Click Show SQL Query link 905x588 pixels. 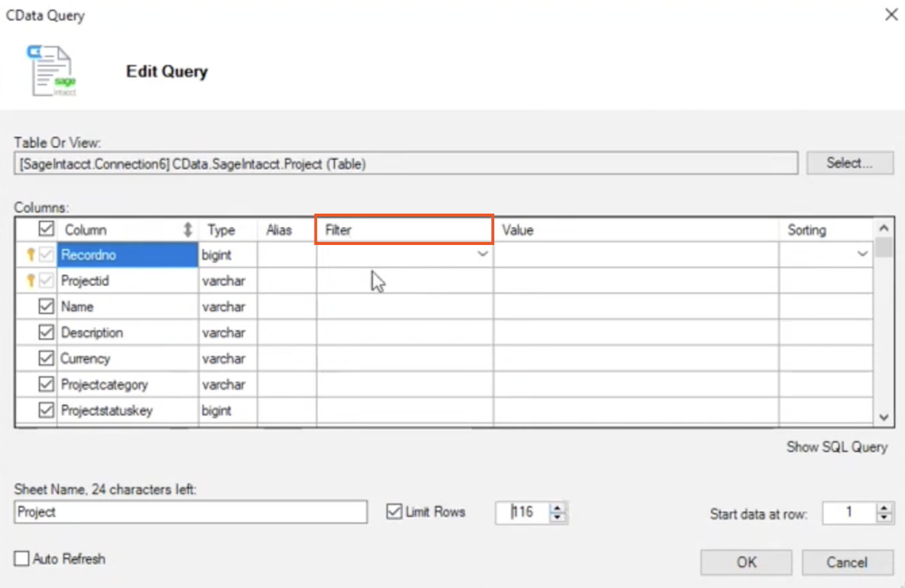pos(837,447)
